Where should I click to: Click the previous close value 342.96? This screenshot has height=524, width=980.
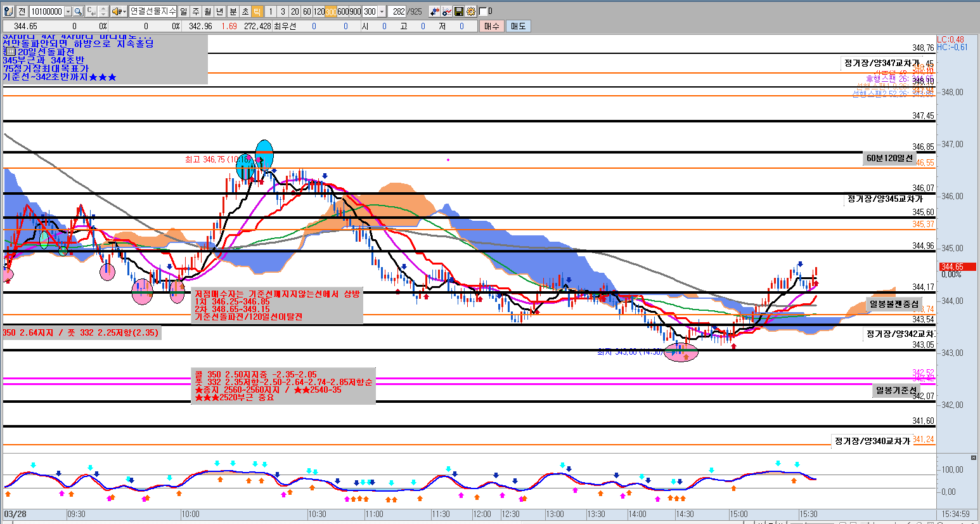pos(200,26)
